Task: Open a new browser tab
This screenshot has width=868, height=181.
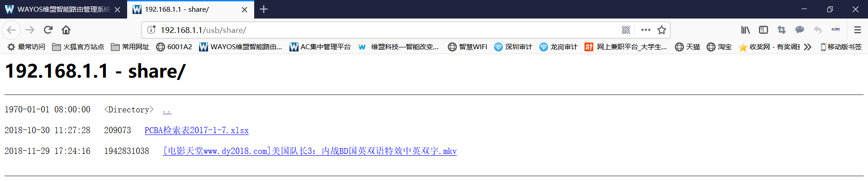Action: [x=264, y=9]
